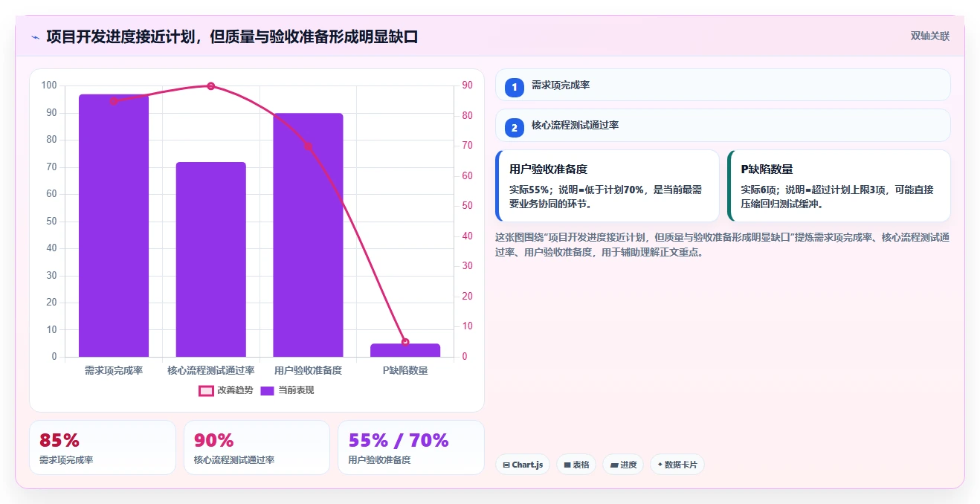Click x-axis label 需求项完成率
This screenshot has height=504, width=980.
tap(114, 370)
